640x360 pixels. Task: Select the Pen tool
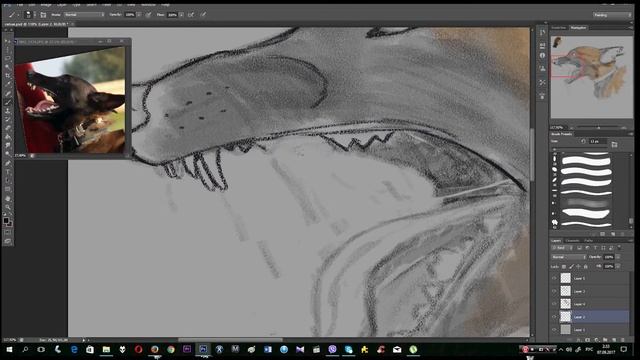[8, 163]
